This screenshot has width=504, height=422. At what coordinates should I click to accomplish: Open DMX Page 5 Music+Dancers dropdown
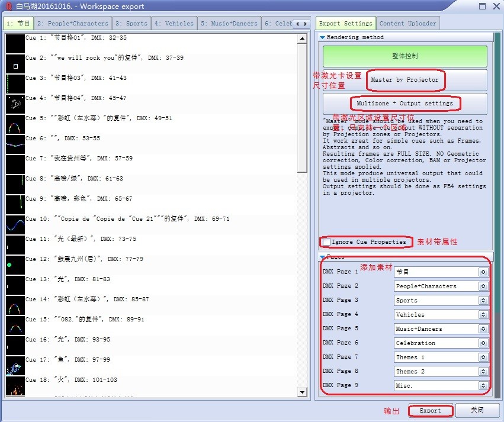click(x=483, y=329)
